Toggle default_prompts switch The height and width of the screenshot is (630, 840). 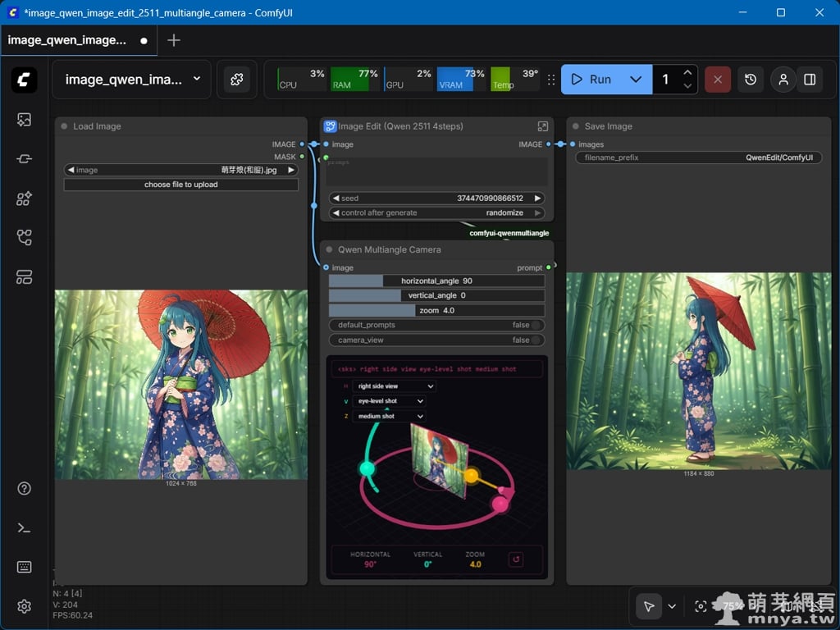click(x=535, y=325)
